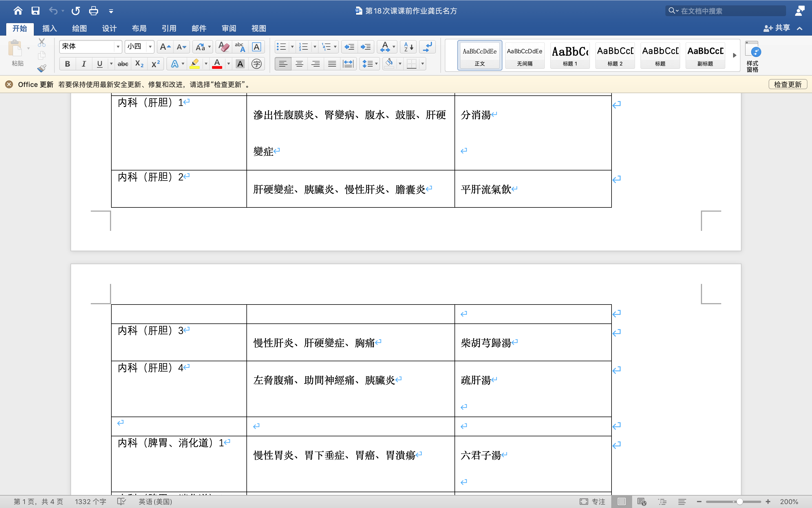812x508 pixels.
Task: Center align text
Action: click(299, 64)
